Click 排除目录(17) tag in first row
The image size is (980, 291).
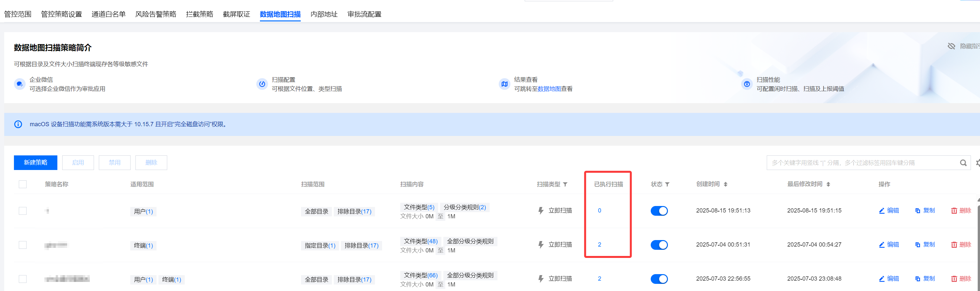click(354, 212)
